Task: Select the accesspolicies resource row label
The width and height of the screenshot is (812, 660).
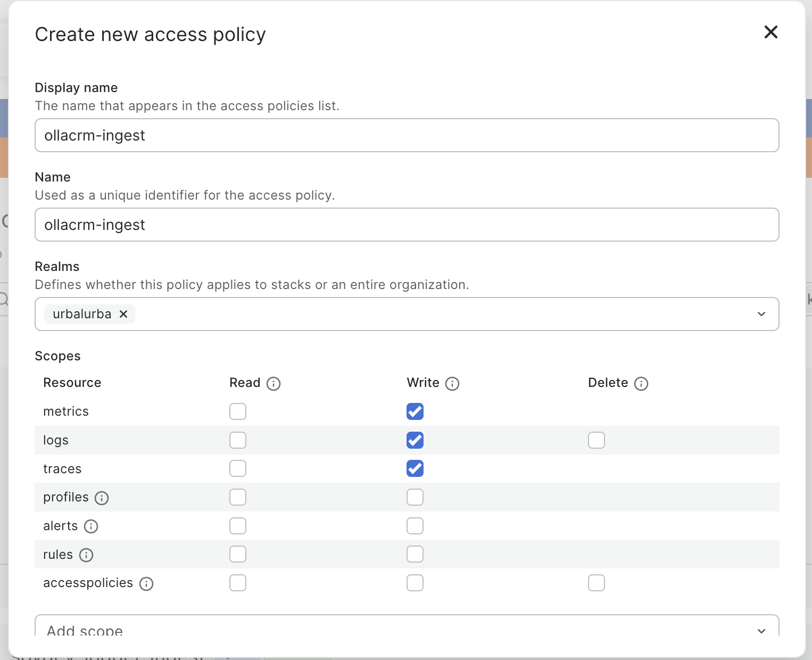Action: 88,583
